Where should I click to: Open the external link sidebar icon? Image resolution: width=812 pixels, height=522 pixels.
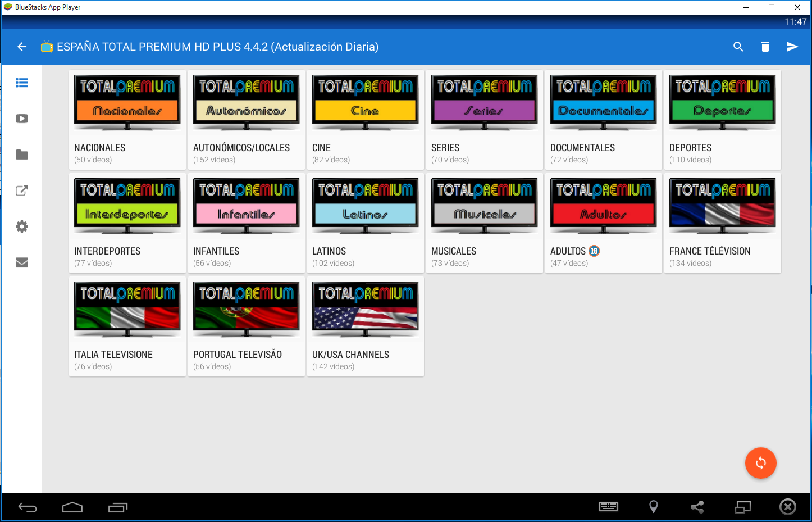click(x=22, y=190)
